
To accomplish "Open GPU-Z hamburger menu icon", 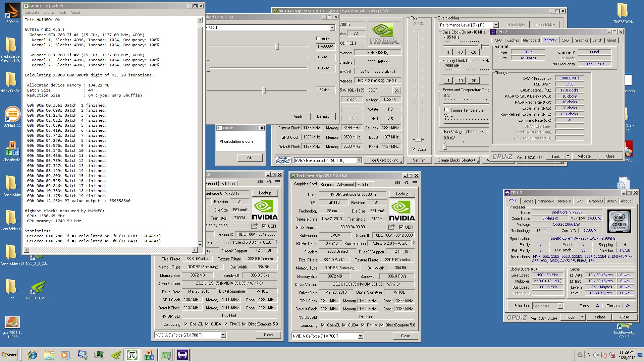I will pos(415,183).
